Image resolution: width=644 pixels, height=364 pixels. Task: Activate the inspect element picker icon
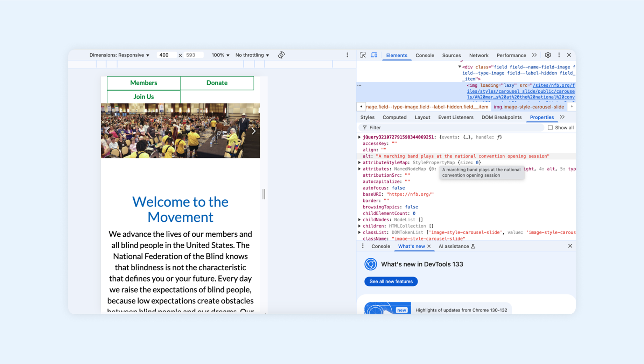(363, 55)
